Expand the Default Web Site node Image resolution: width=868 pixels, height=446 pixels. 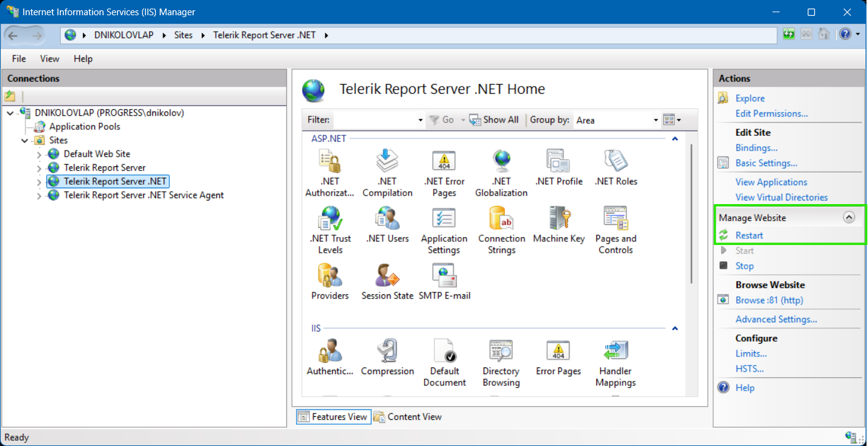tap(39, 154)
